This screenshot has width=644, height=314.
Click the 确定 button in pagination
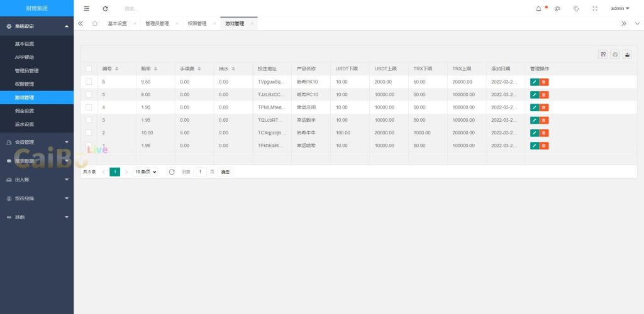click(x=225, y=171)
